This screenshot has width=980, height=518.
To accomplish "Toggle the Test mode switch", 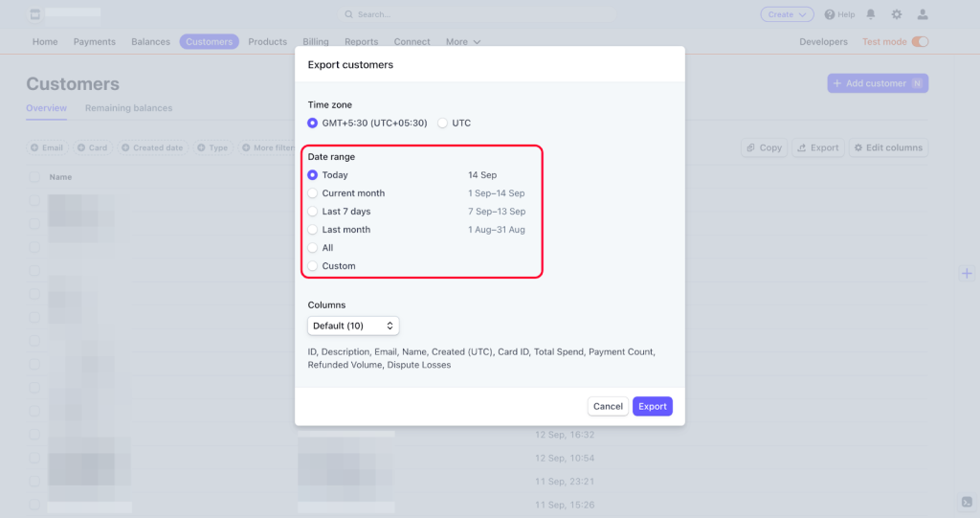I will (x=920, y=42).
